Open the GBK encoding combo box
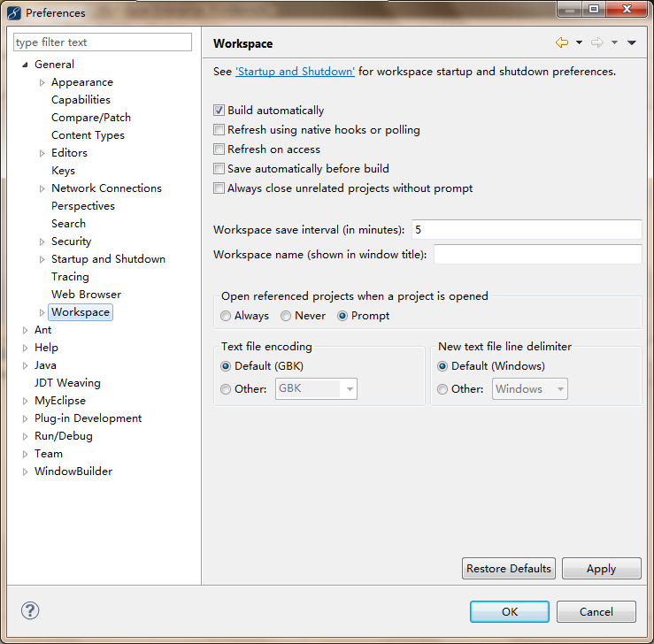 316,389
